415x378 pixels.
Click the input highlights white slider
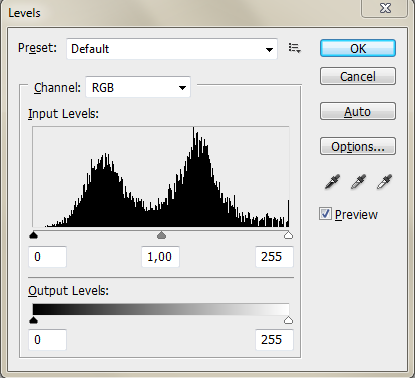click(x=288, y=235)
